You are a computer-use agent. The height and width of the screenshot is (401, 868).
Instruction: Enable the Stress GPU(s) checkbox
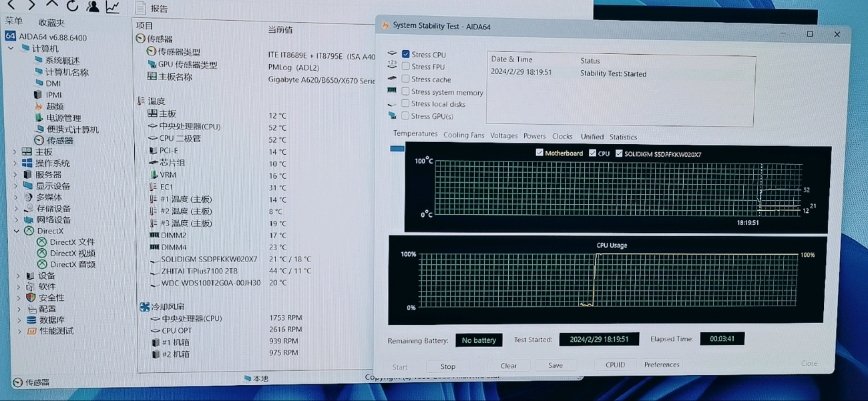click(405, 115)
